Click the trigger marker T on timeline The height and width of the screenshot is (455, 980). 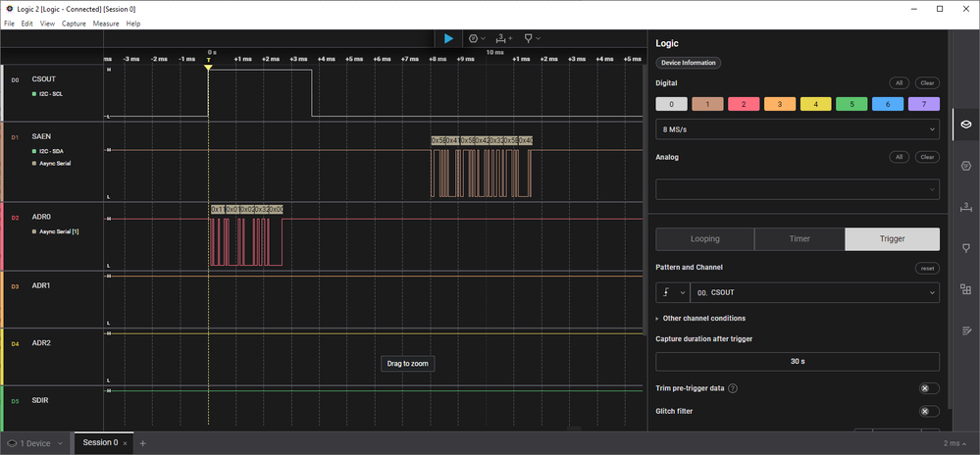(x=208, y=67)
